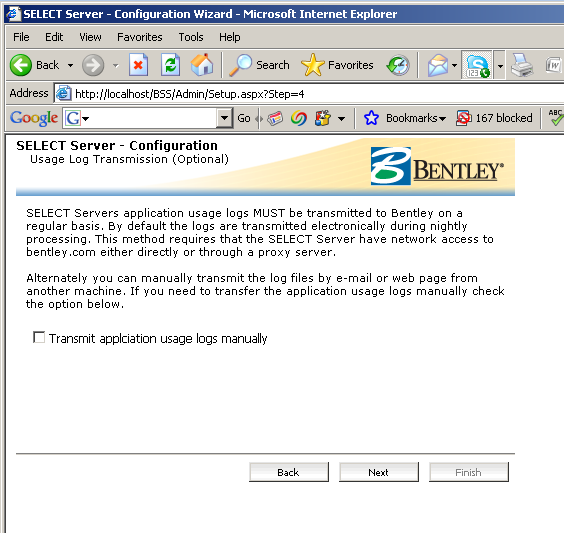
Task: Enable Transmit application usage logs manually
Action: coord(39,338)
